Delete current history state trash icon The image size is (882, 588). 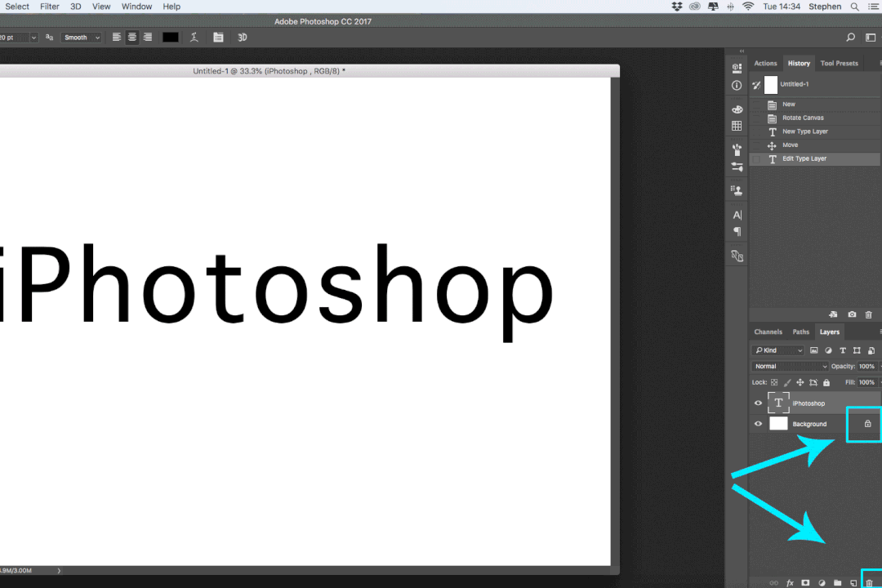point(868,314)
